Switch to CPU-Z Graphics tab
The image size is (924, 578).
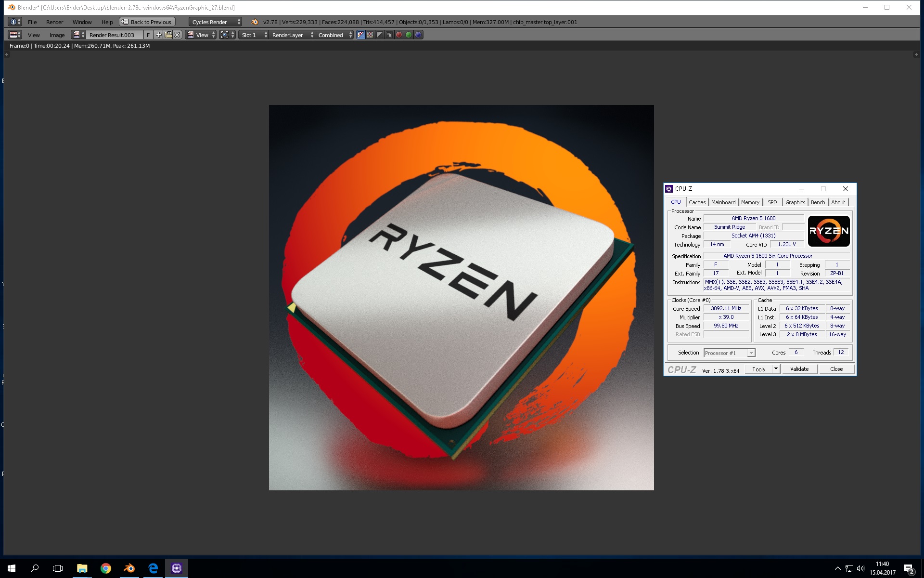point(795,202)
